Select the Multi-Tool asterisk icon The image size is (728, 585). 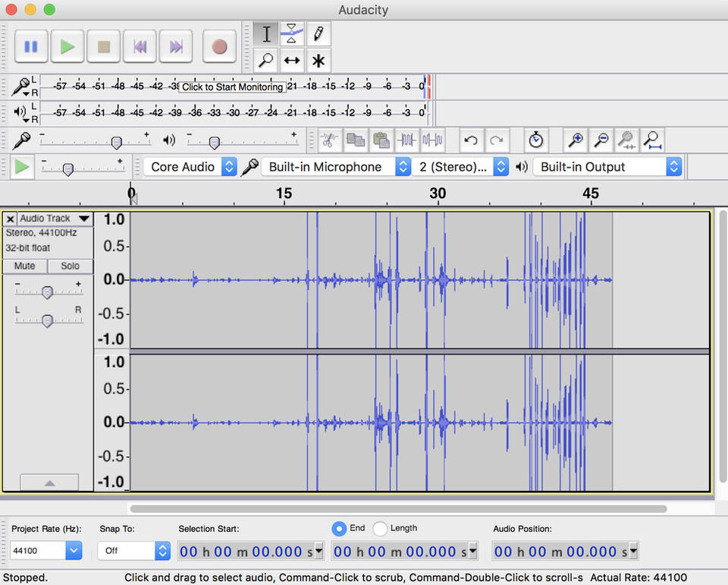(318, 60)
